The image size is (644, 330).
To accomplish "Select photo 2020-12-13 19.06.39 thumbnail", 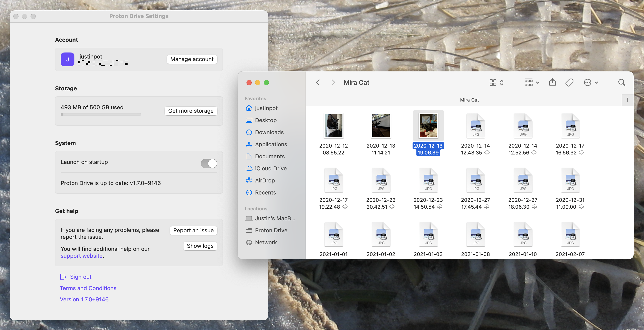I will coord(428,125).
